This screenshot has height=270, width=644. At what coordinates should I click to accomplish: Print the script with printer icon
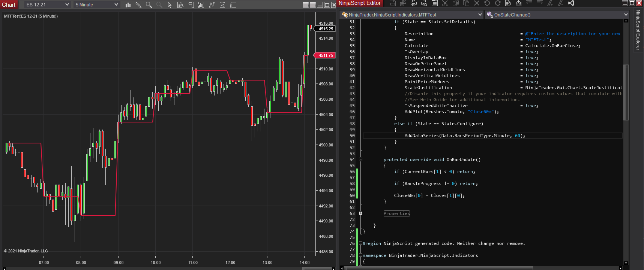pos(414,3)
